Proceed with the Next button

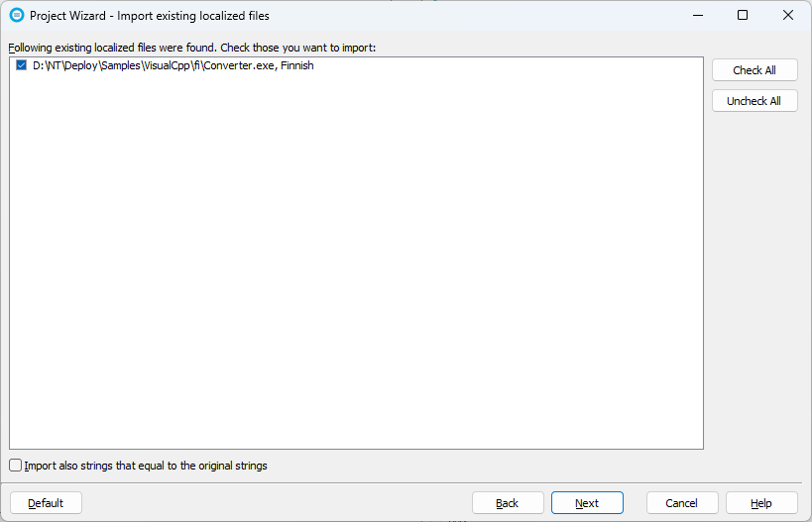click(587, 503)
